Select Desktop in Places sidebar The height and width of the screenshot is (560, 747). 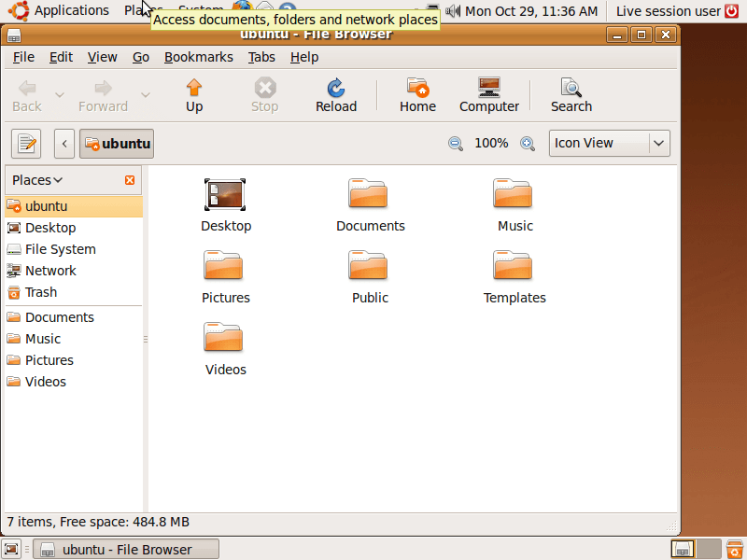click(74, 228)
